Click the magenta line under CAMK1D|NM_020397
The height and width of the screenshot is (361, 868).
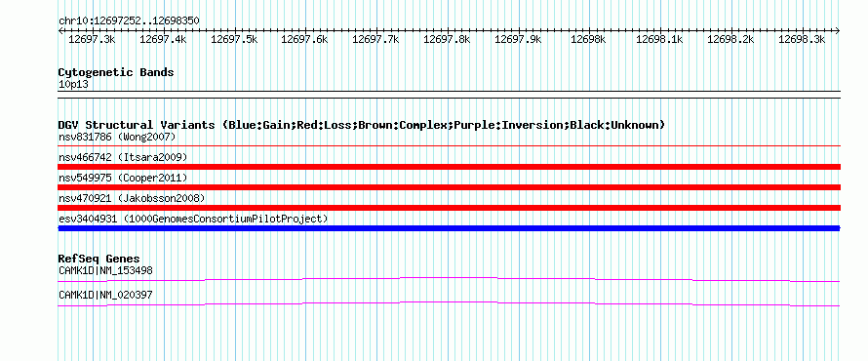point(449,301)
